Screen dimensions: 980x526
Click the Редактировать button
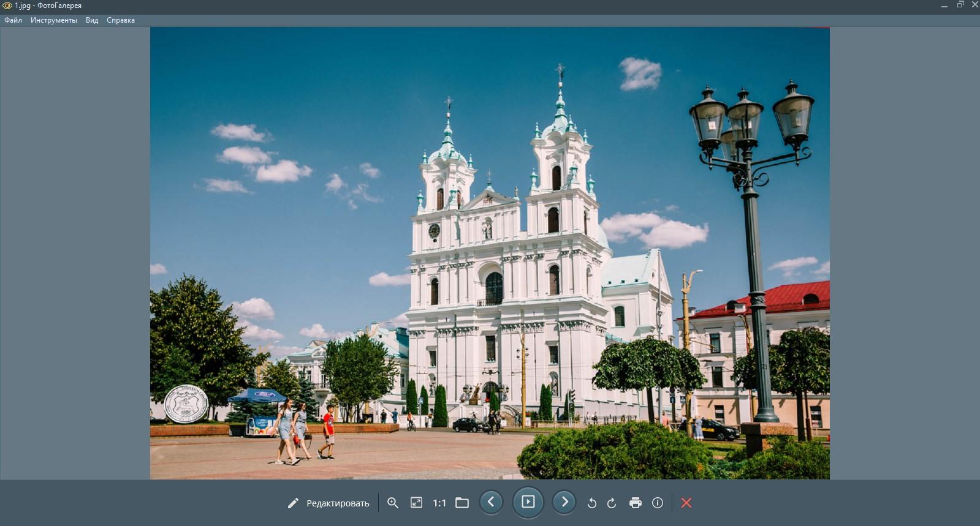point(329,503)
